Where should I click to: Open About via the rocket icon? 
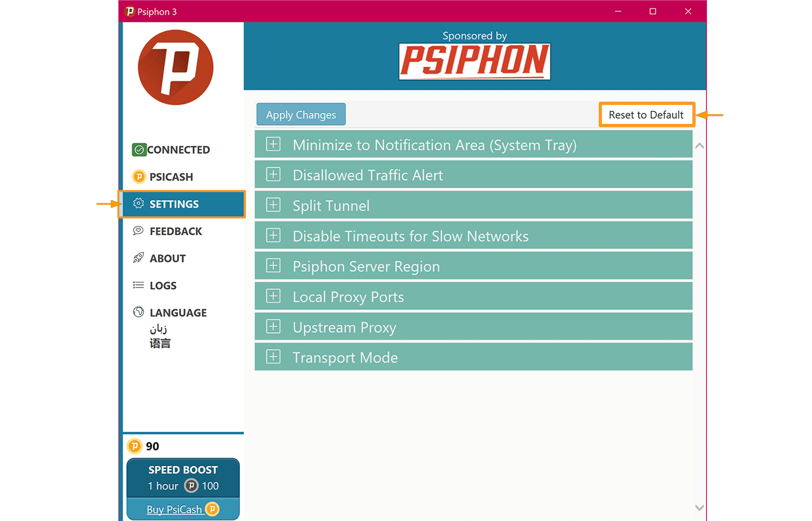pyautogui.click(x=139, y=258)
